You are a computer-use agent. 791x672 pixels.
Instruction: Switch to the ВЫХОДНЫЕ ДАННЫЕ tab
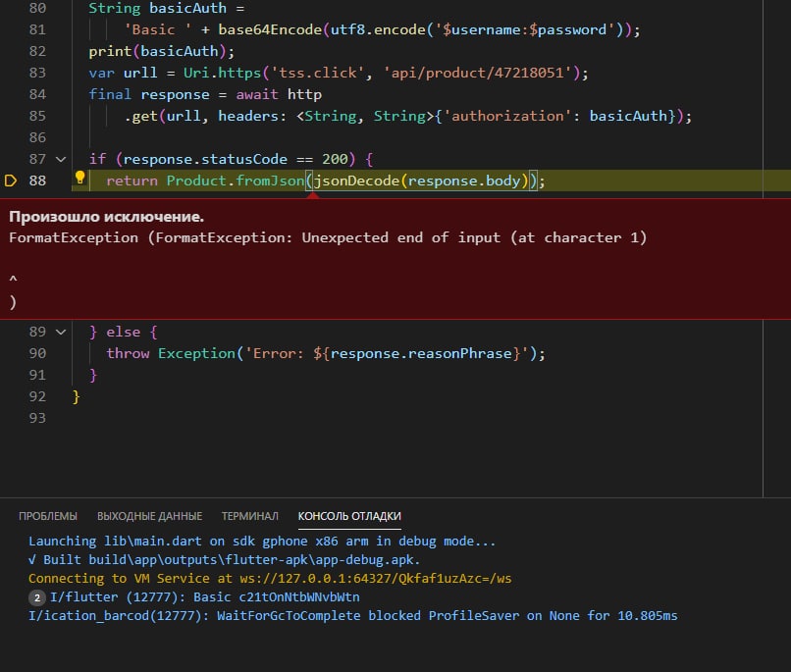click(x=150, y=516)
